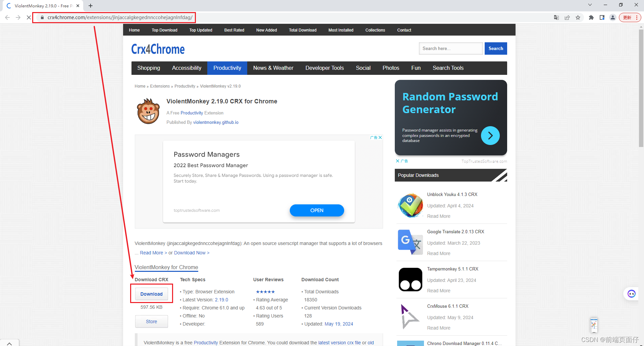Click the browser address bar URL
The width and height of the screenshot is (644, 346).
click(120, 17)
